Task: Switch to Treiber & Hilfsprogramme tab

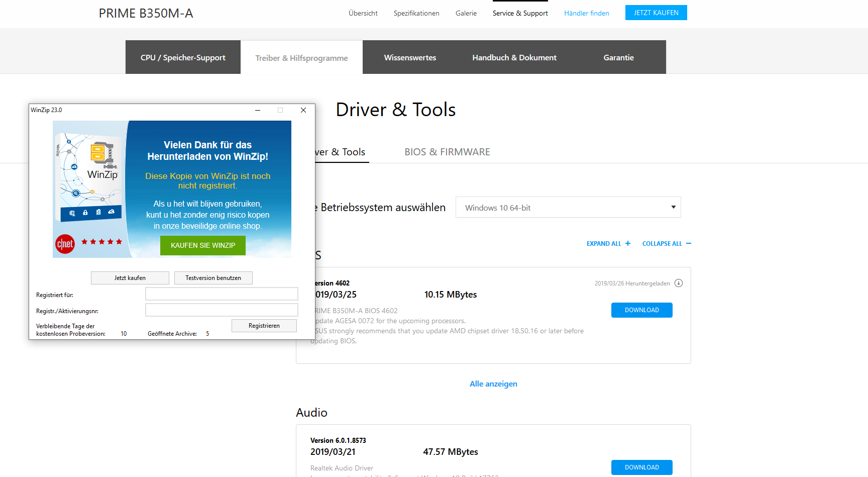Action: pos(301,57)
